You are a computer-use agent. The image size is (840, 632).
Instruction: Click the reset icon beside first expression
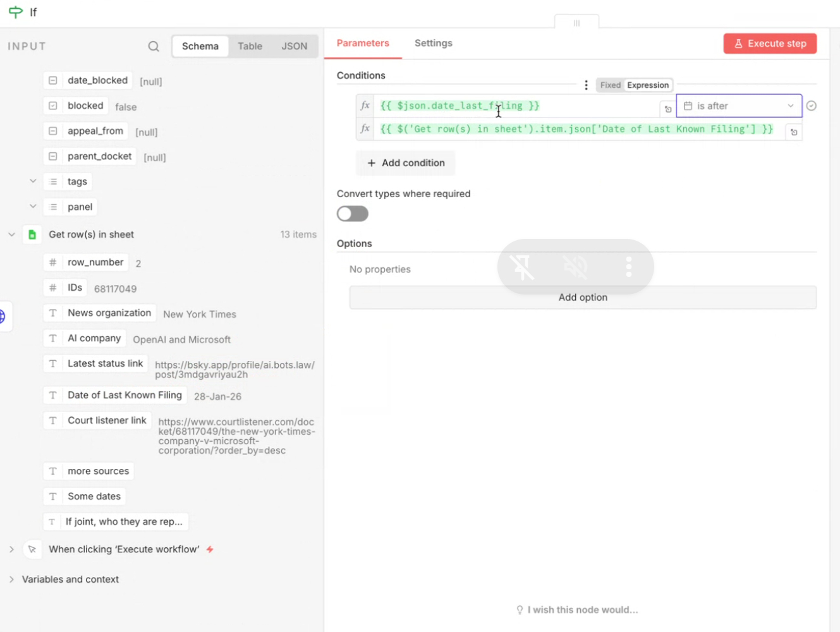(667, 109)
